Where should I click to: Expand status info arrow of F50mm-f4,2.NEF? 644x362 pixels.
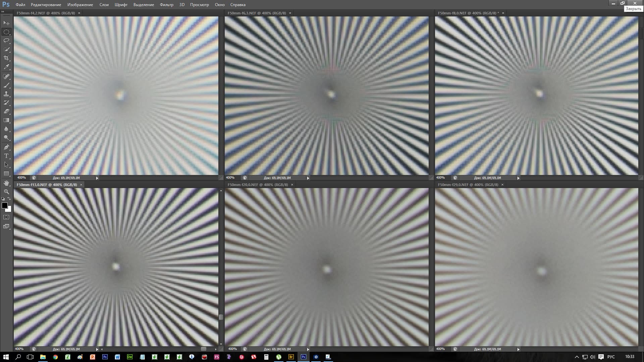(x=97, y=178)
